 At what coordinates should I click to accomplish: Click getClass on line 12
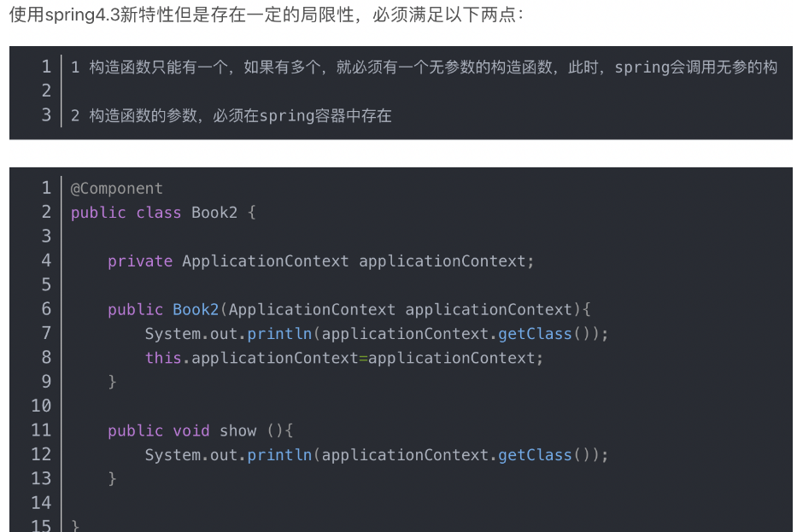point(535,455)
